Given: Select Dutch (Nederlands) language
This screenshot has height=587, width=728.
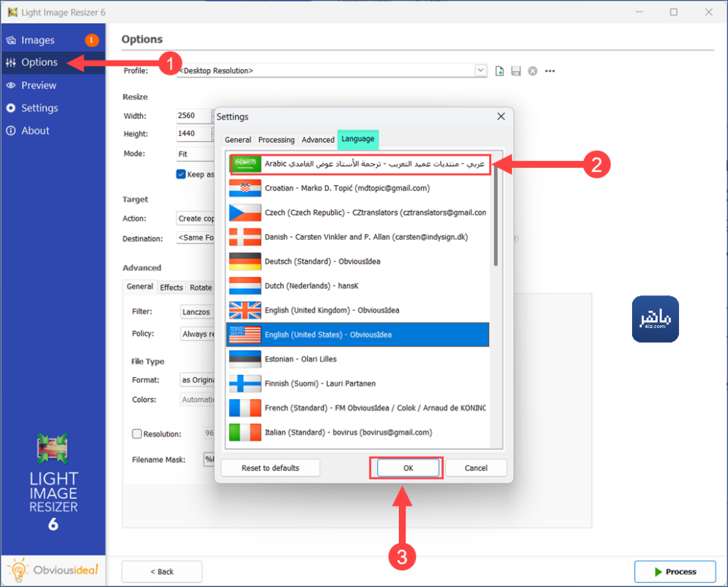Looking at the screenshot, I should (358, 286).
